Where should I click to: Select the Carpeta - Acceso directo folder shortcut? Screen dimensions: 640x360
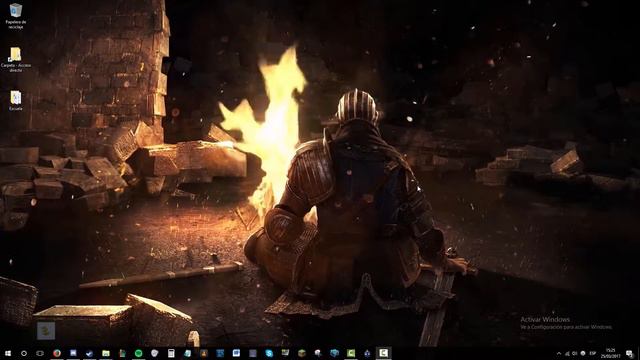coord(16,60)
